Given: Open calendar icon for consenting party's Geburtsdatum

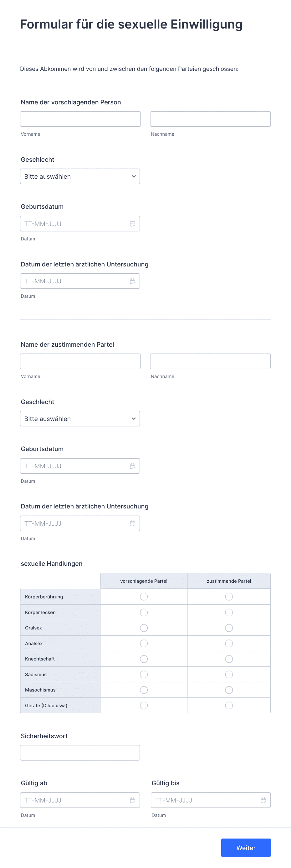Looking at the screenshot, I should tap(133, 466).
